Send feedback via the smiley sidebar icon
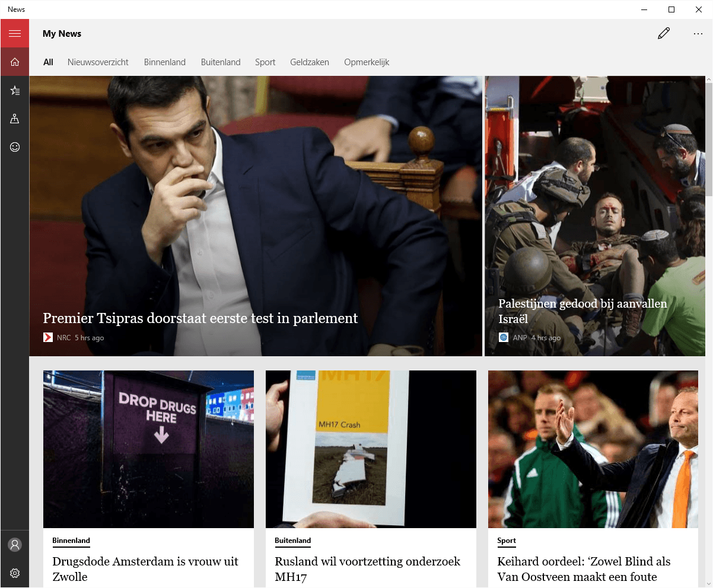The height and width of the screenshot is (588, 713). (14, 146)
